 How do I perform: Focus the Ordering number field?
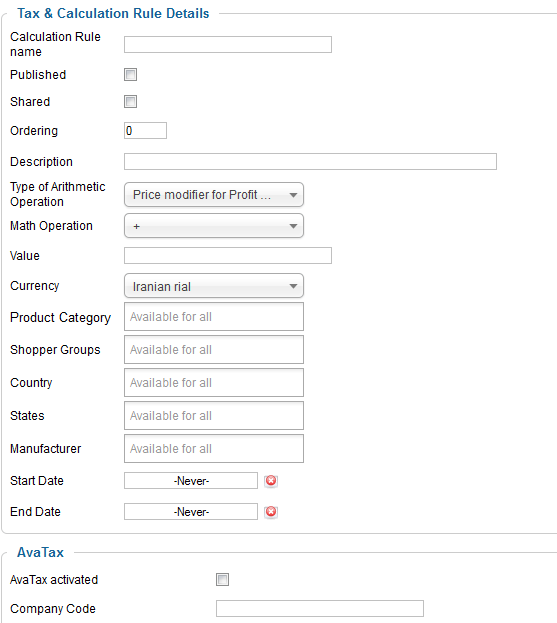click(145, 130)
